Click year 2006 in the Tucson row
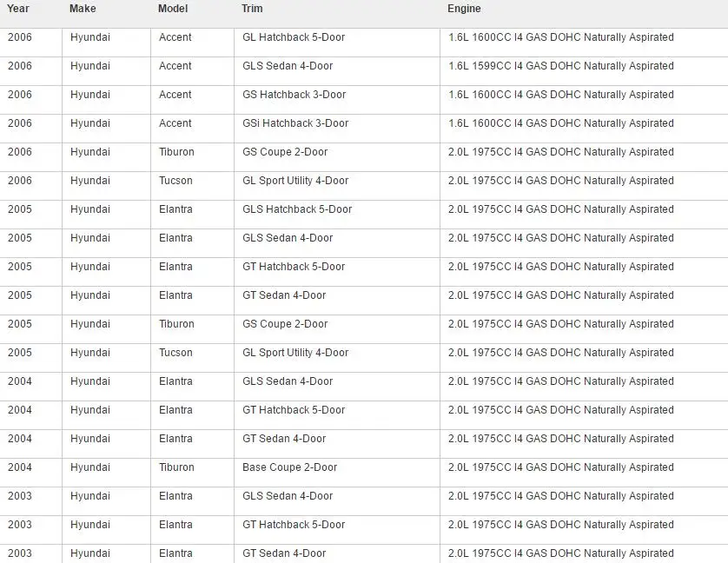 [20, 181]
